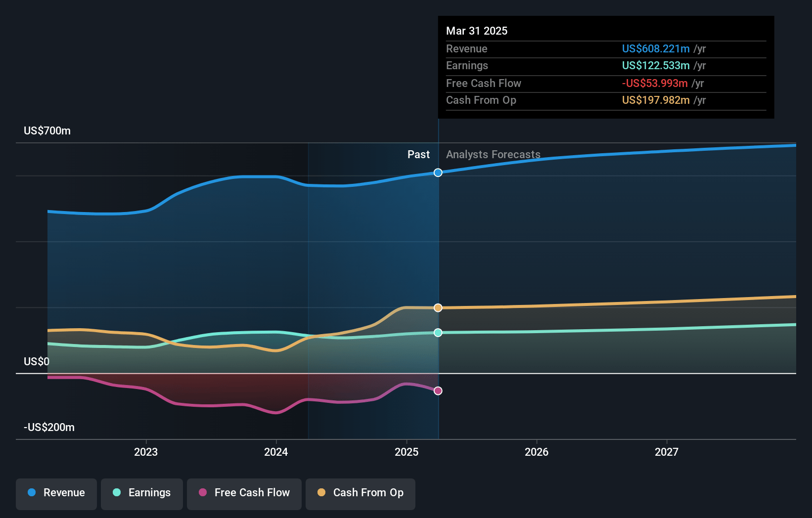Click the 2025 x-axis label
This screenshot has height=518, width=812.
(406, 452)
